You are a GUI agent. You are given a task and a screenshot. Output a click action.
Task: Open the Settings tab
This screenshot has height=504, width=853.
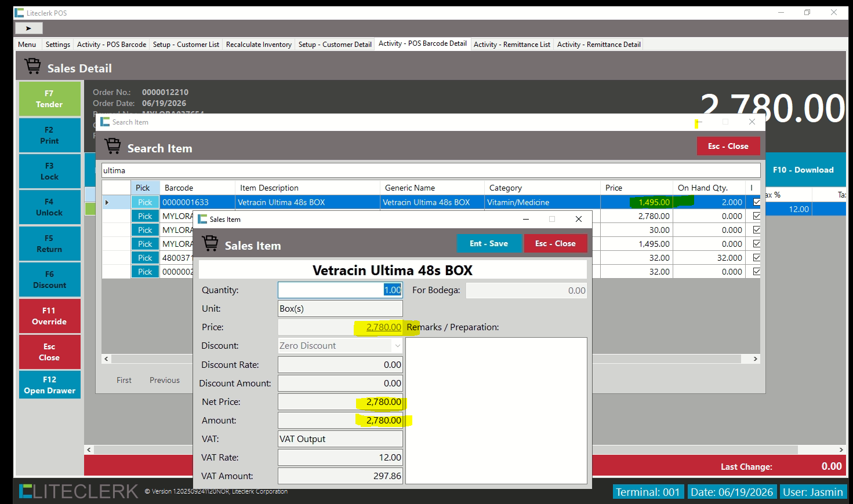[x=58, y=45]
